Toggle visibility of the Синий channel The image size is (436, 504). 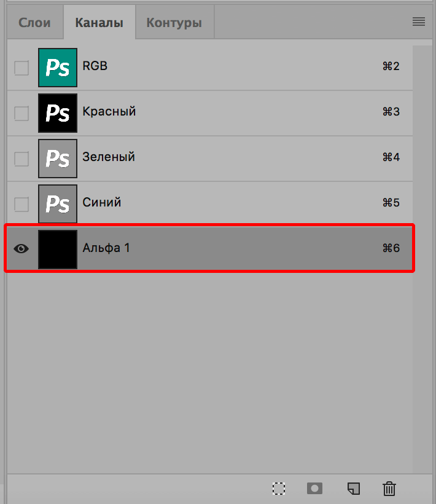21,203
